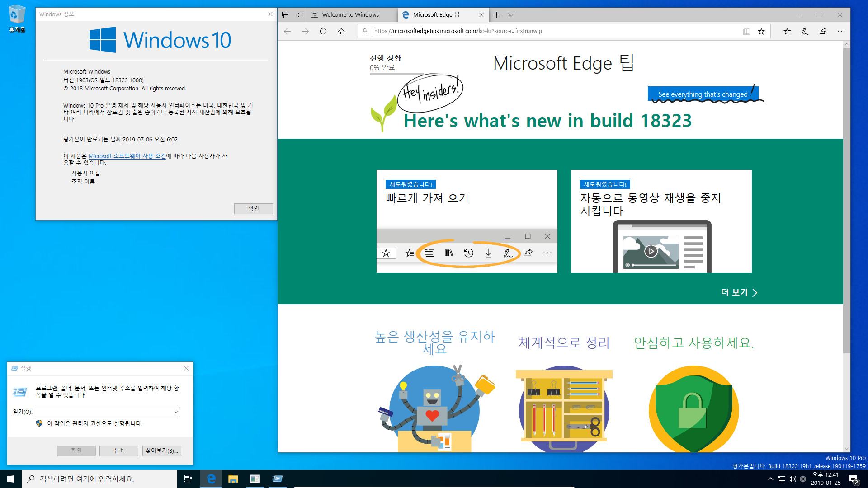Close the 실행 Run dialog

click(x=186, y=368)
